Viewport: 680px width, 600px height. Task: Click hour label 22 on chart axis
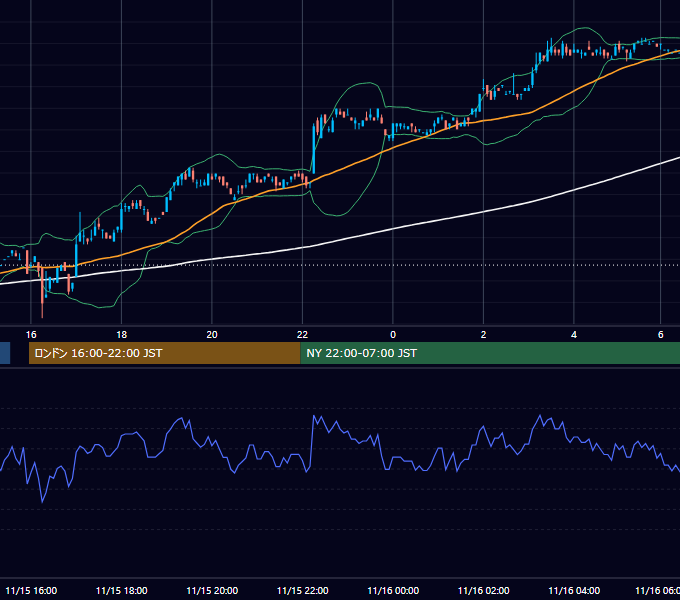(x=302, y=335)
